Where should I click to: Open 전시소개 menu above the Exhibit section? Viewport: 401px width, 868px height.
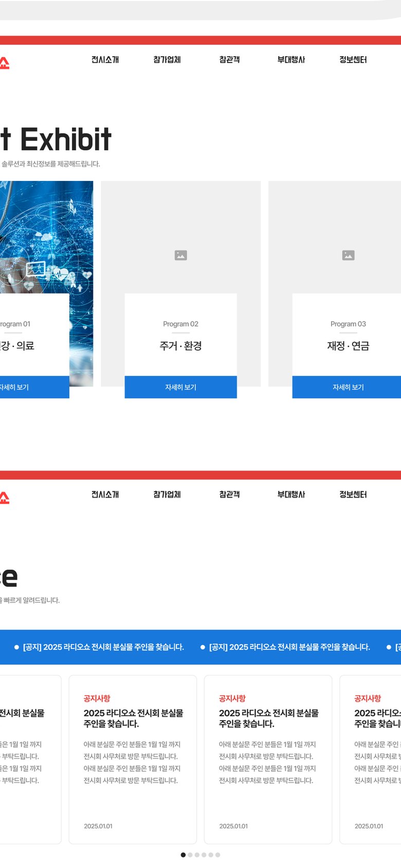pos(105,60)
